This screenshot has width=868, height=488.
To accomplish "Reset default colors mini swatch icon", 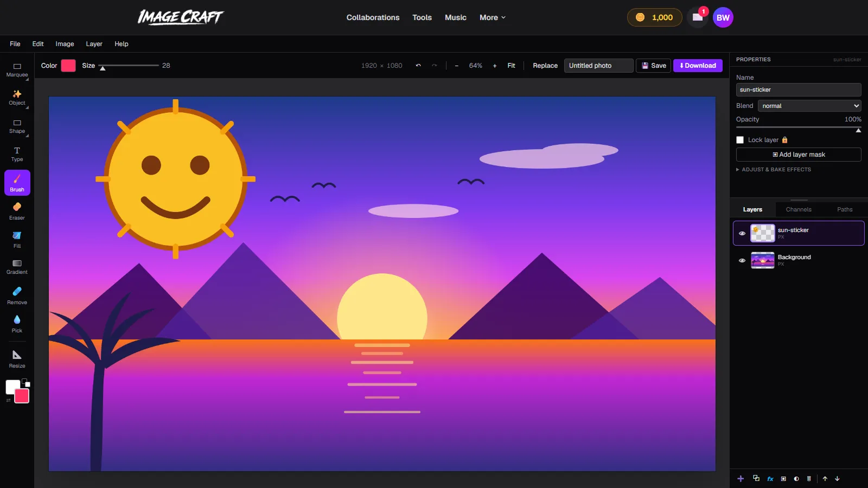I will (26, 382).
